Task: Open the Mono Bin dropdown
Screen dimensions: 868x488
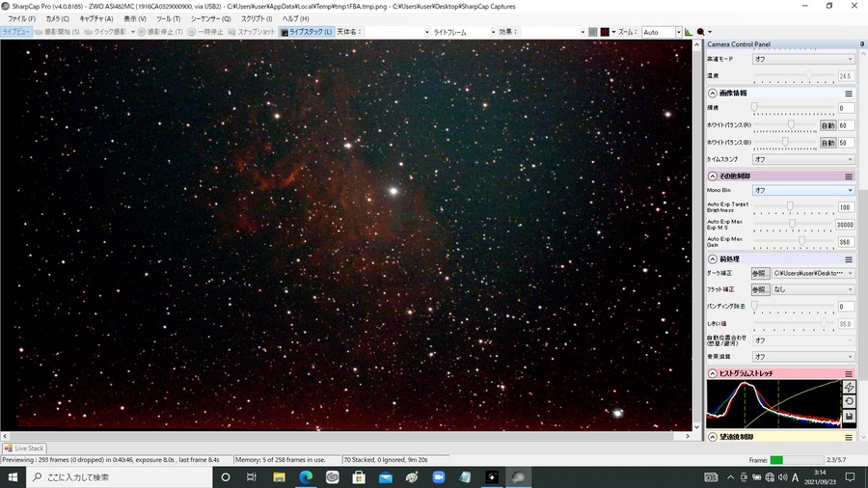Action: pos(803,190)
